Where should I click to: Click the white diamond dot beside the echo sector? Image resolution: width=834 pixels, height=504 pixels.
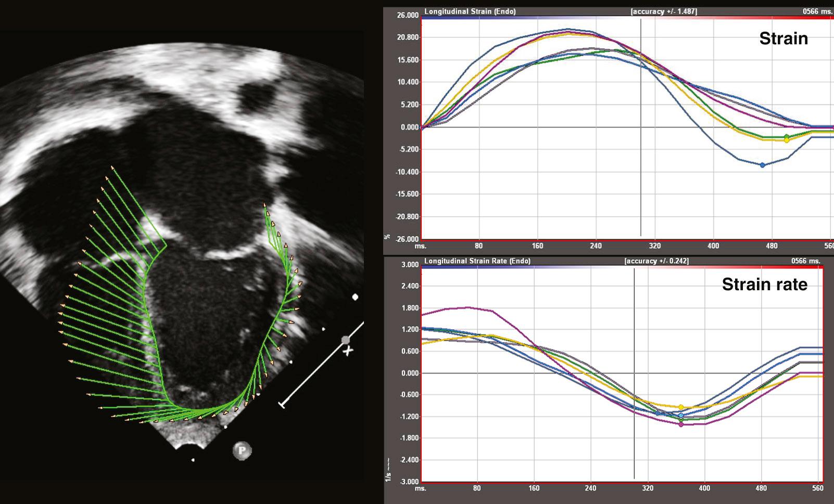click(x=355, y=297)
